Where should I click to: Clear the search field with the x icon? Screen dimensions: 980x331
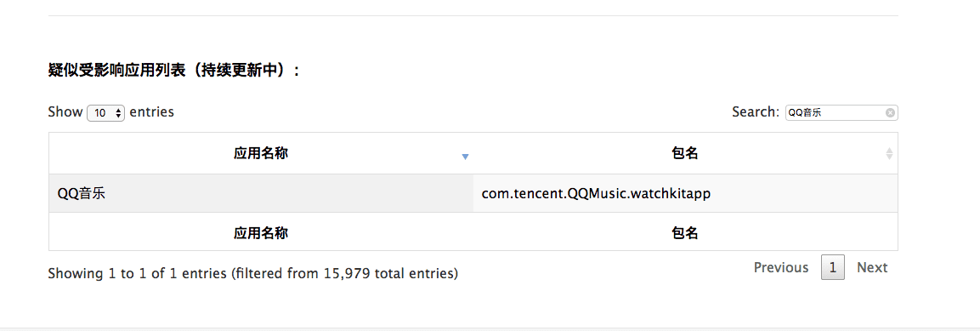[x=890, y=112]
